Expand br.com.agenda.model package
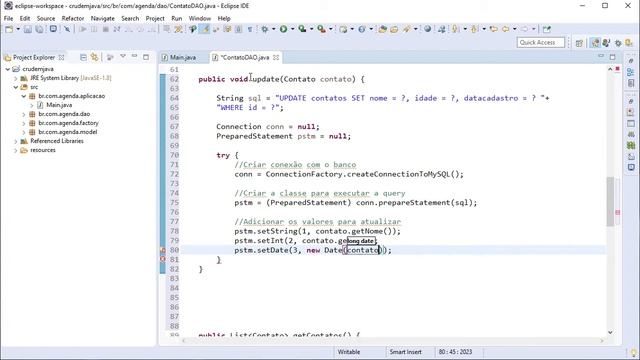Image resolution: width=640 pixels, height=360 pixels. [x=24, y=132]
